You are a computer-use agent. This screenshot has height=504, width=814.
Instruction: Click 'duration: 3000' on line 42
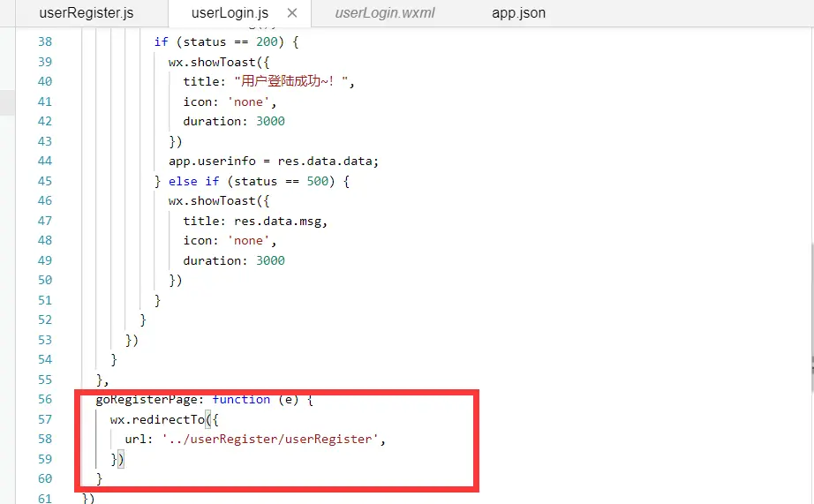pyautogui.click(x=234, y=122)
